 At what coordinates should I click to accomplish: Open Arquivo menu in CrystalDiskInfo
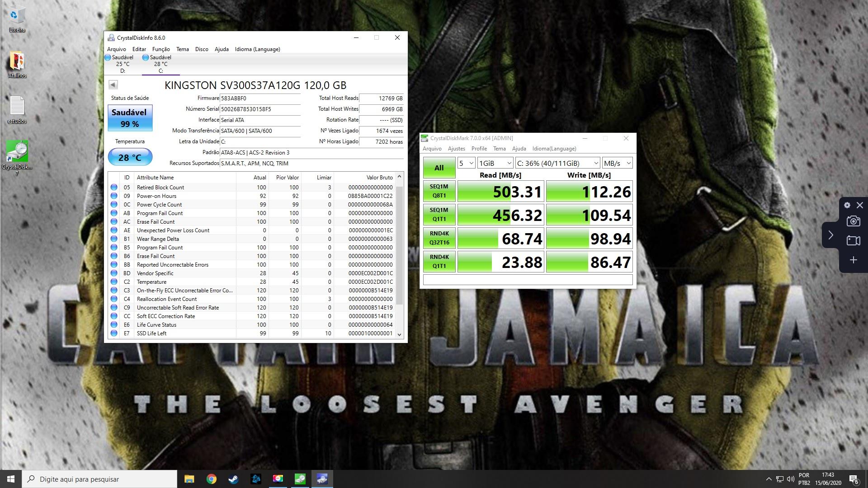click(117, 49)
